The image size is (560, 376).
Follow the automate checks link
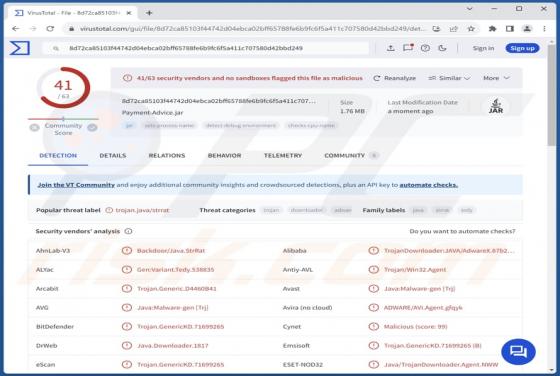click(x=428, y=185)
